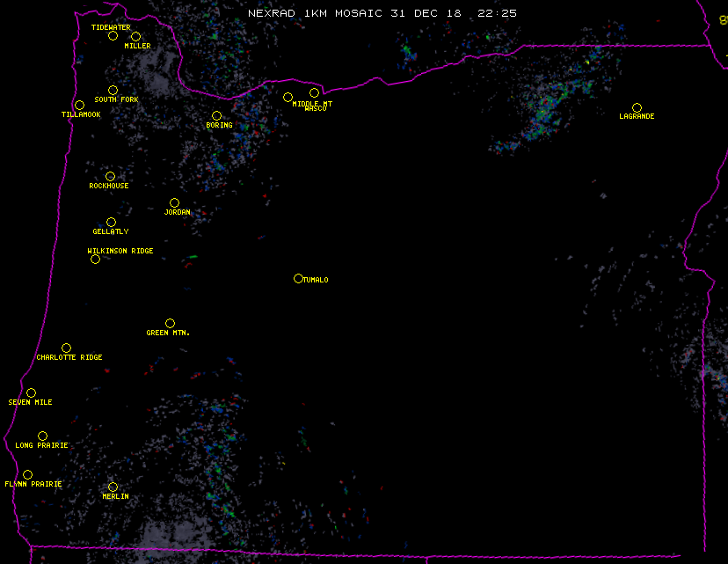Select the Middle Mt station circle
Screen dimensions: 728x564
tap(288, 98)
